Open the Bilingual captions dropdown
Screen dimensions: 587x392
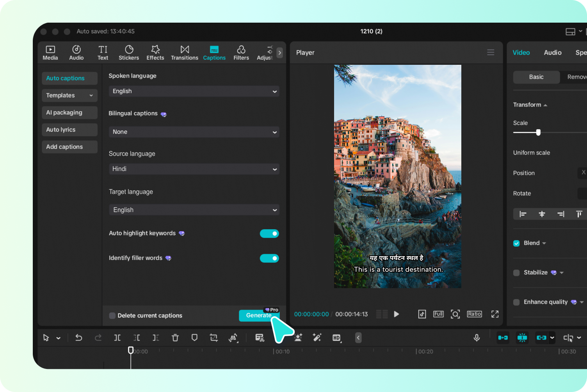pos(194,132)
